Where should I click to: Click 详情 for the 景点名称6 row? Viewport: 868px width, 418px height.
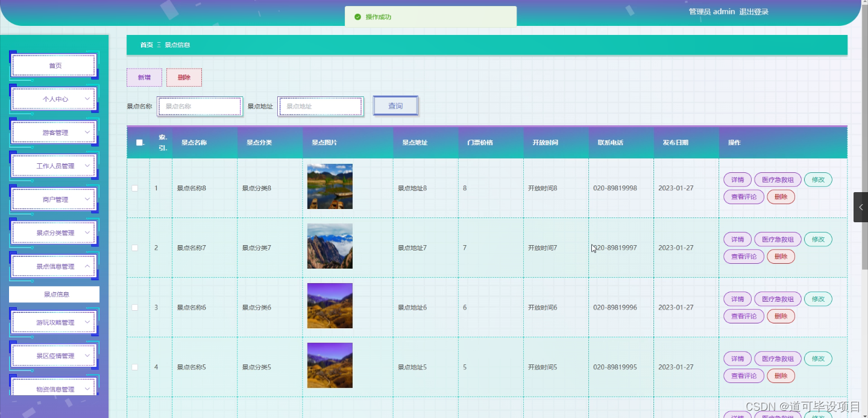click(737, 299)
